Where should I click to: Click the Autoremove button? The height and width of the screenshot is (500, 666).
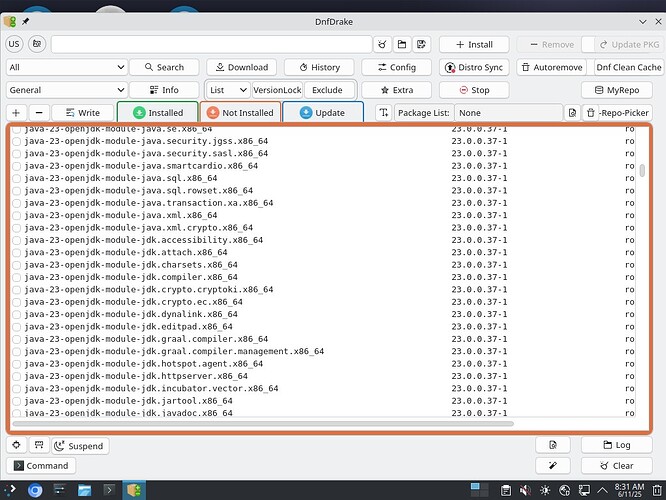(x=551, y=67)
